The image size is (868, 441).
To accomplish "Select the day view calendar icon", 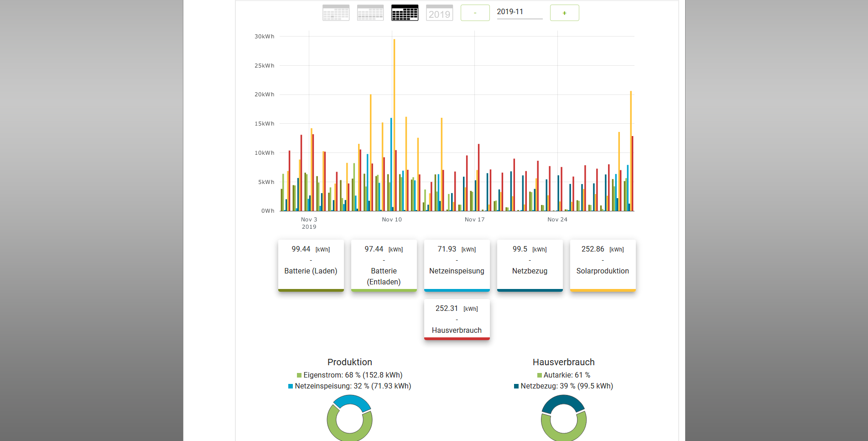I will pos(336,13).
